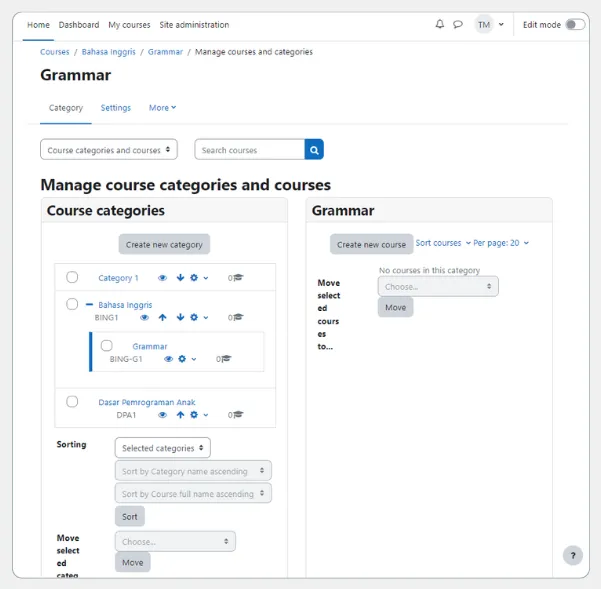Open Bahasa Inggris gear settings icon

tap(194, 317)
